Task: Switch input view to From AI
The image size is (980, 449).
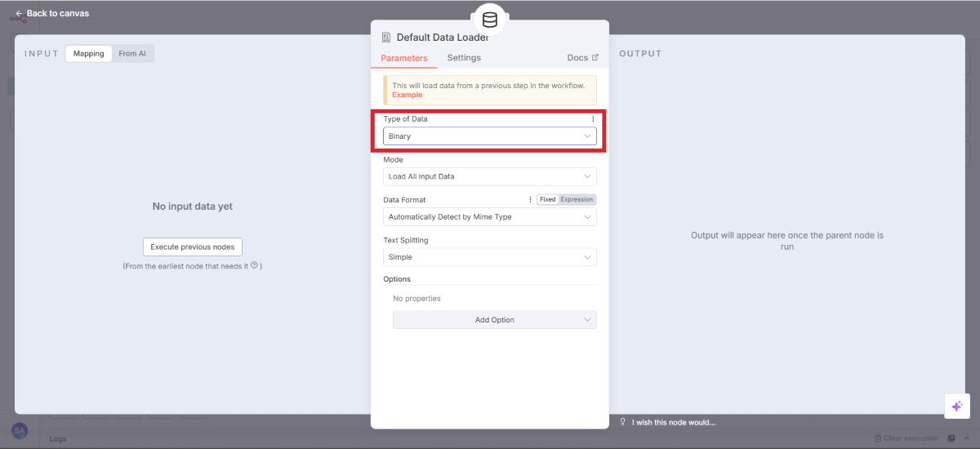Action: click(132, 54)
